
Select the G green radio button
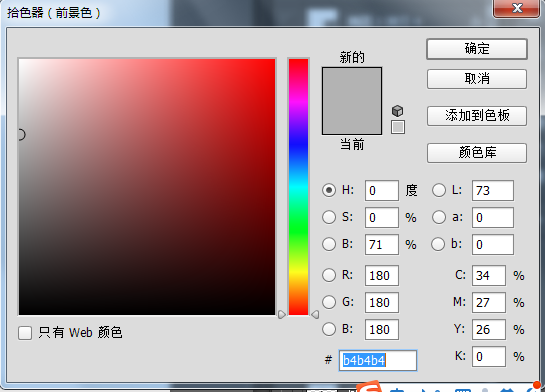coord(329,302)
